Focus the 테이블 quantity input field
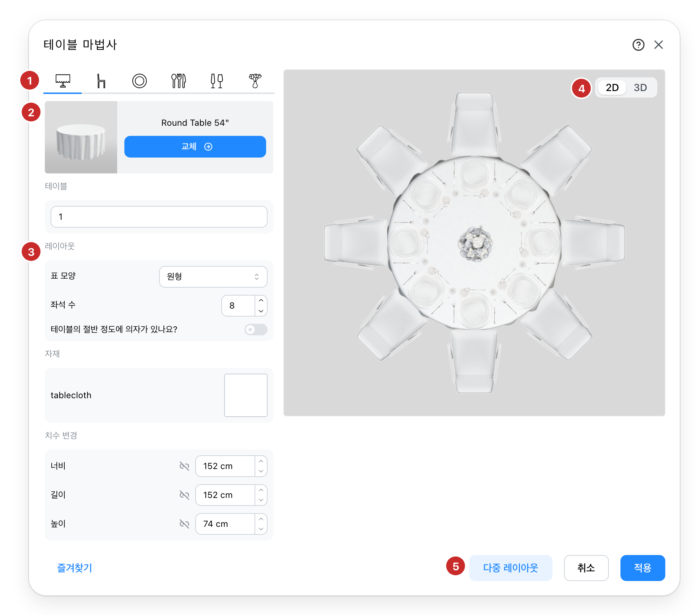 159,217
